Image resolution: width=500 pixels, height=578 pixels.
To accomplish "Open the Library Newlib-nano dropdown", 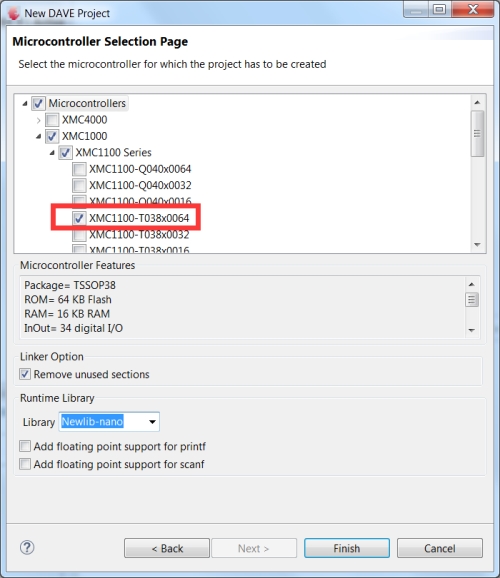I will coord(152,422).
